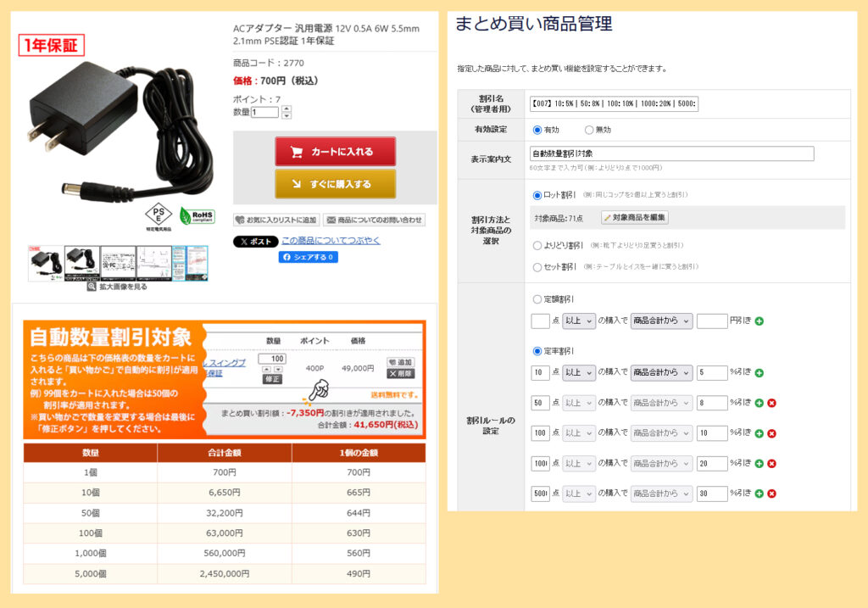Click the magnifier 拡大画像を見る icon
The image size is (868, 608).
(92, 287)
